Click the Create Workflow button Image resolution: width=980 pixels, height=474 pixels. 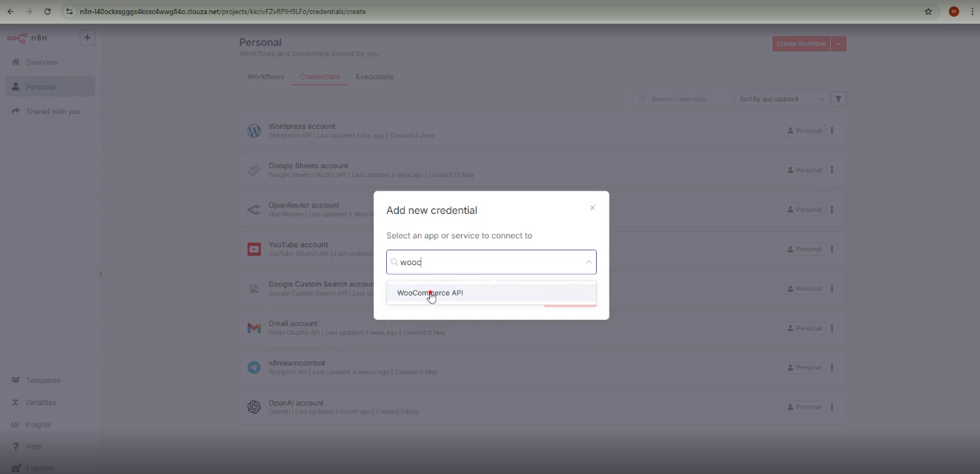(801, 44)
